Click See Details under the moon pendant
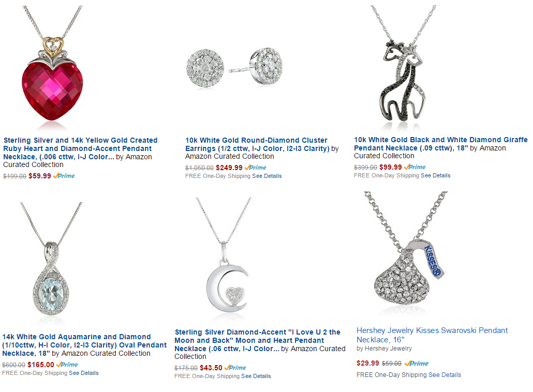 pos(256,376)
